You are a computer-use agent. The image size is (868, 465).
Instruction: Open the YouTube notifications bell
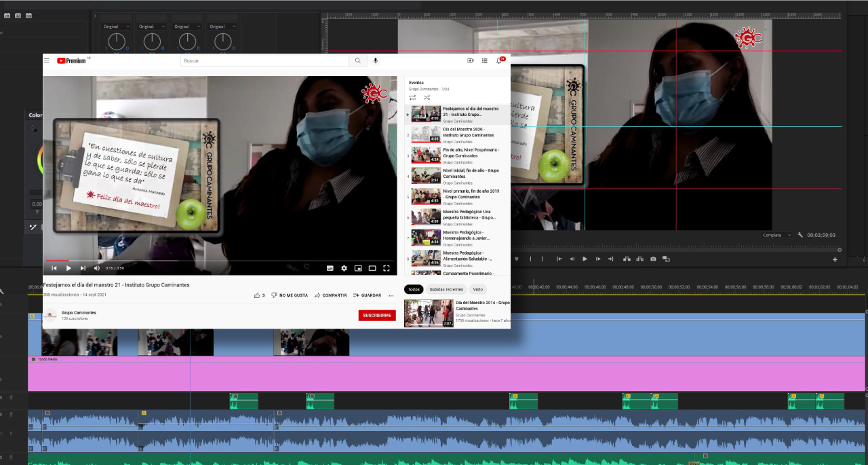(499, 61)
